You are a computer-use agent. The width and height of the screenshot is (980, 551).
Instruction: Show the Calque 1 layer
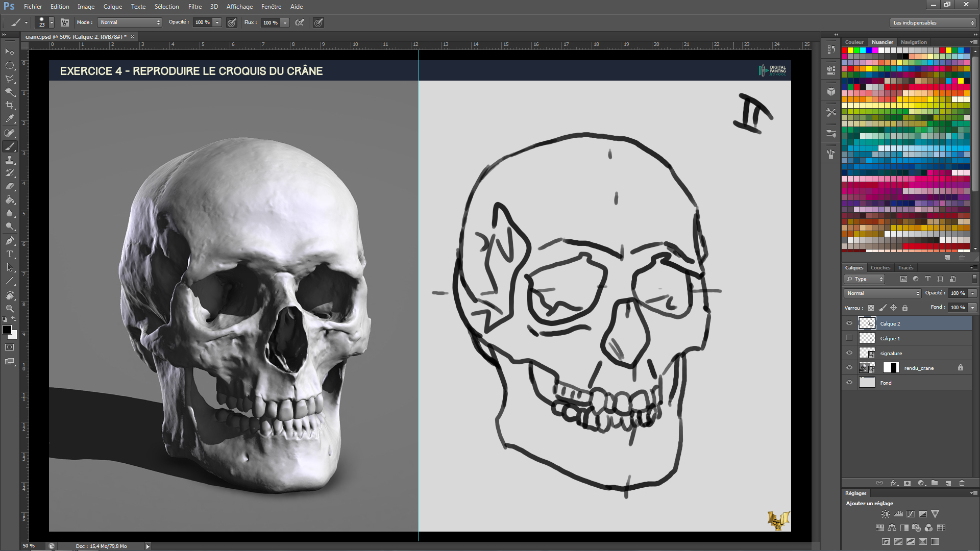coord(849,338)
